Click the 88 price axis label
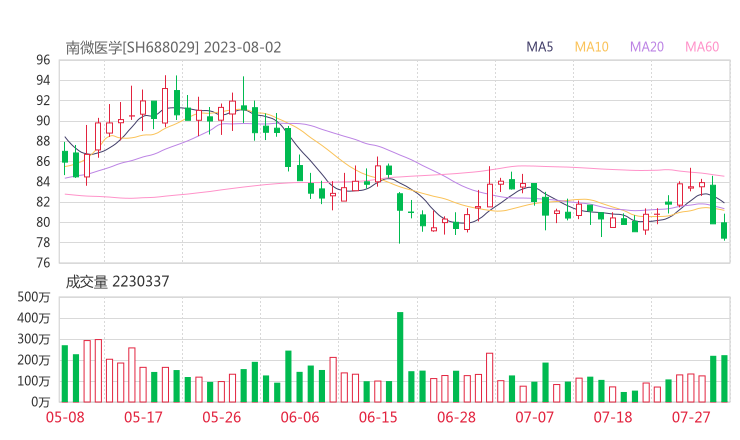 (x=43, y=141)
